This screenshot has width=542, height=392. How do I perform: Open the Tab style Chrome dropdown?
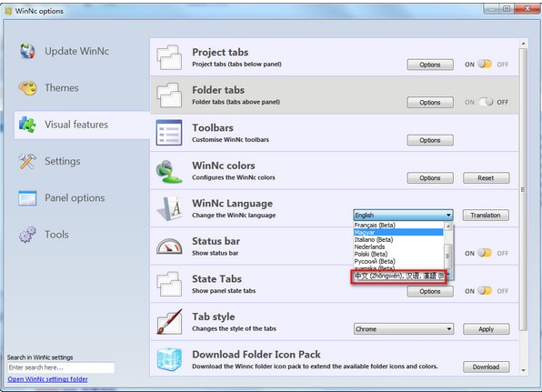(x=404, y=329)
